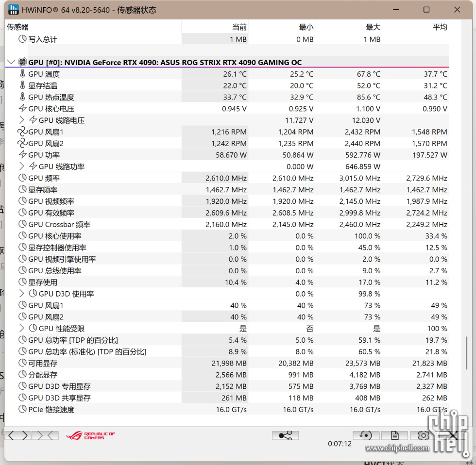This screenshot has width=476, height=465.
Task: Click the 592.776 W maximum GPU power value
Action: tap(363, 155)
